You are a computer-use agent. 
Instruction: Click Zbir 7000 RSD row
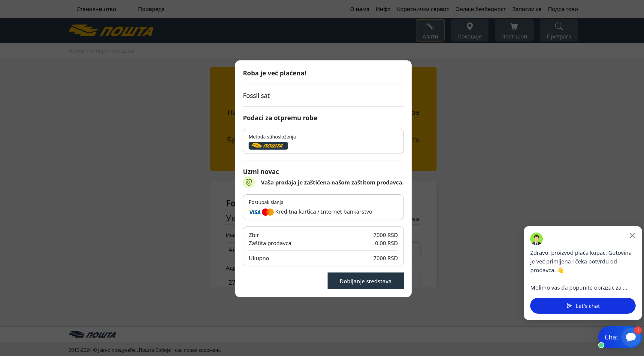coord(323,235)
